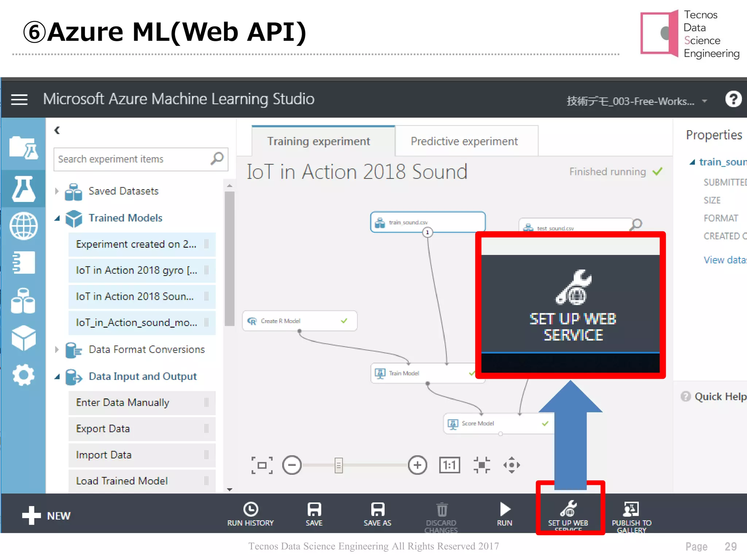Click the 'IoT in Action 2018 Sound' experiment title
This screenshot has width=747, height=560.
tap(357, 172)
